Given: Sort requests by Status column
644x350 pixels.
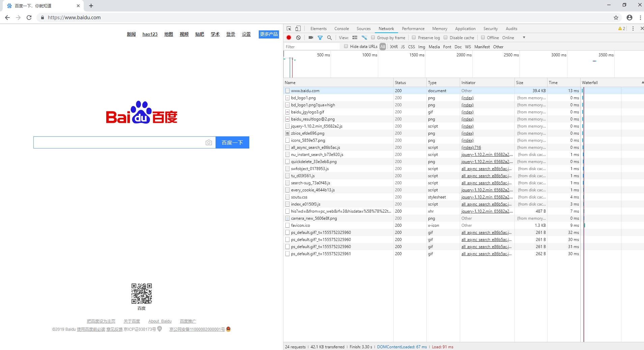Looking at the screenshot, I should point(410,82).
